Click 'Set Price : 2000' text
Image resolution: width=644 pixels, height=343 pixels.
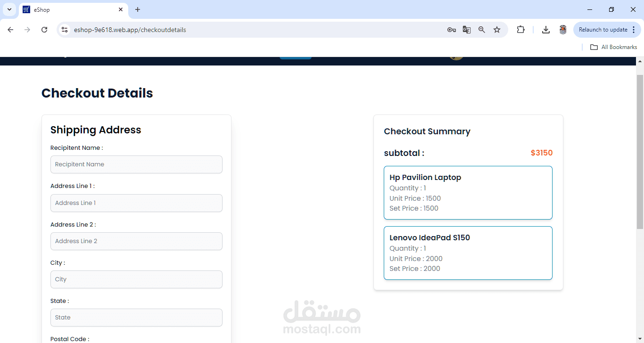click(415, 269)
